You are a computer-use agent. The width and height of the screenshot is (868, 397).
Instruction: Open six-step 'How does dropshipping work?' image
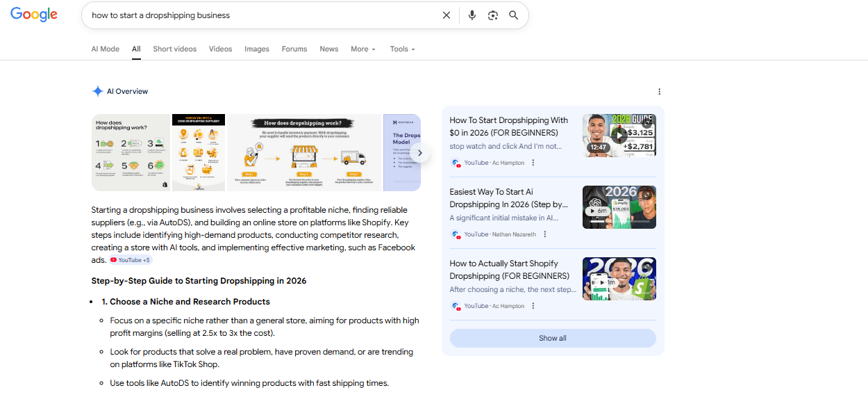click(131, 152)
